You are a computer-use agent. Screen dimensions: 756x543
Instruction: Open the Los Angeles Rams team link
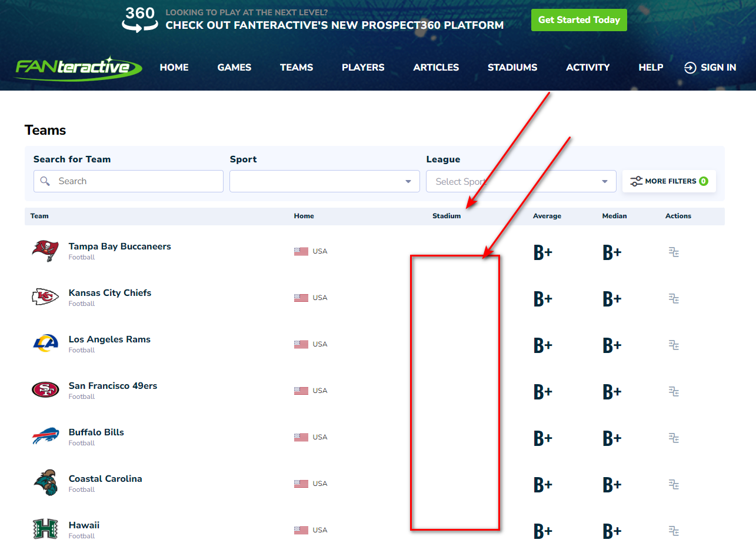109,339
